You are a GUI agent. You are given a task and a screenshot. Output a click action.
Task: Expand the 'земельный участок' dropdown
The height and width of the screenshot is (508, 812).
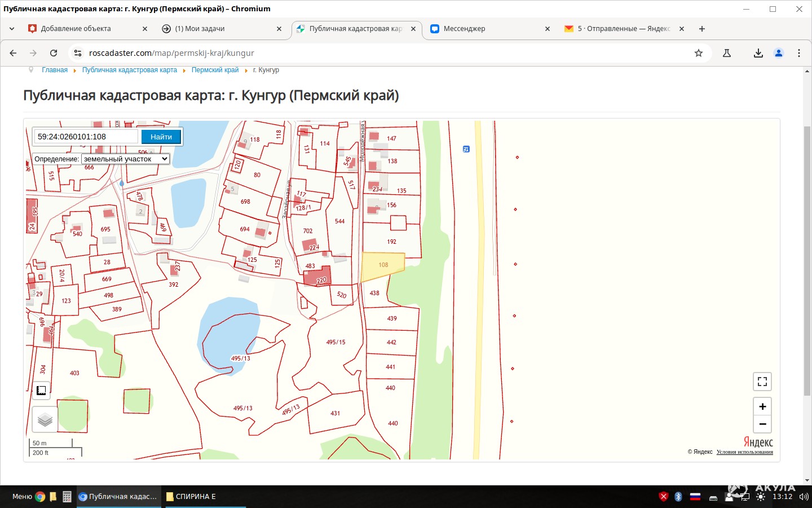[125, 159]
